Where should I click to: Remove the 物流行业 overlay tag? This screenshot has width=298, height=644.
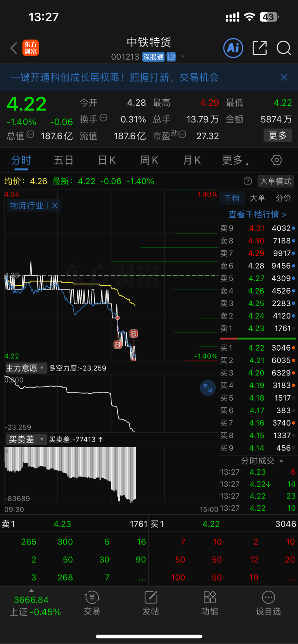55,206
